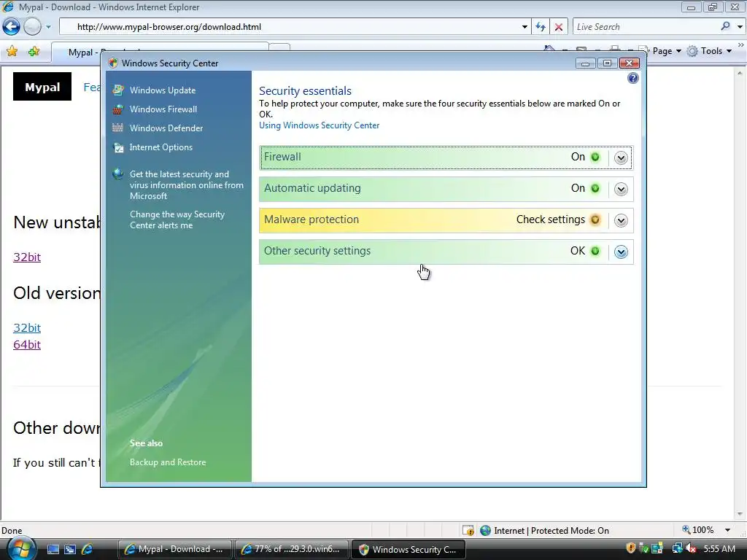
Task: Click the 32bit link under Old version
Action: (x=27, y=327)
